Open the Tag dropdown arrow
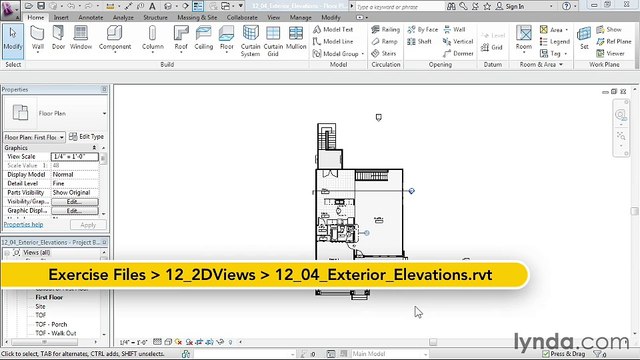Viewport: 640px width, 360px height. (x=566, y=54)
